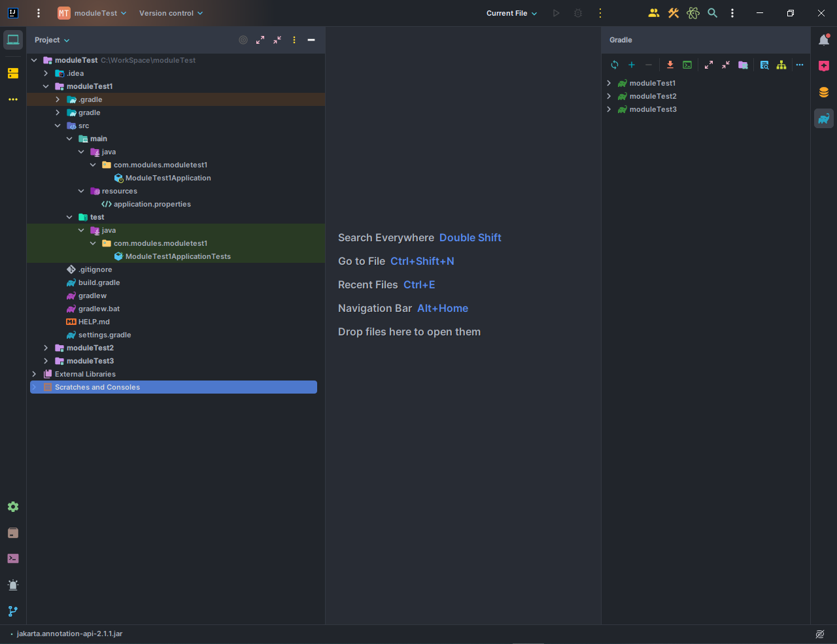
Task: Open run toolbar more actions menu
Action: pos(600,13)
